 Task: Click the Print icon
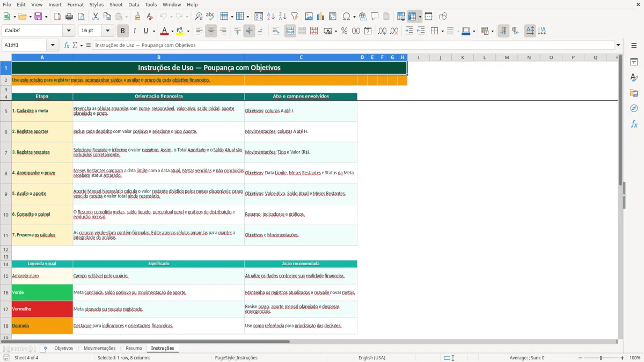[69, 17]
